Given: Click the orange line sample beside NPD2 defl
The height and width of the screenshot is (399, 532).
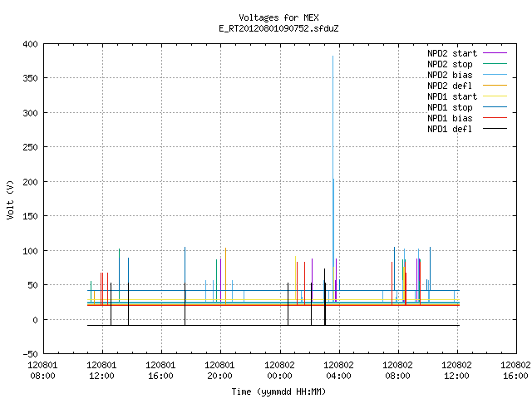Looking at the screenshot, I should click(x=495, y=86).
